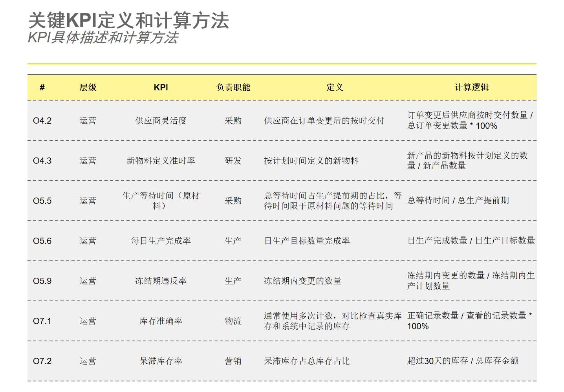The height and width of the screenshot is (392, 564).
Task: Click the KPI name 呆滞库存率
Action: 161,361
